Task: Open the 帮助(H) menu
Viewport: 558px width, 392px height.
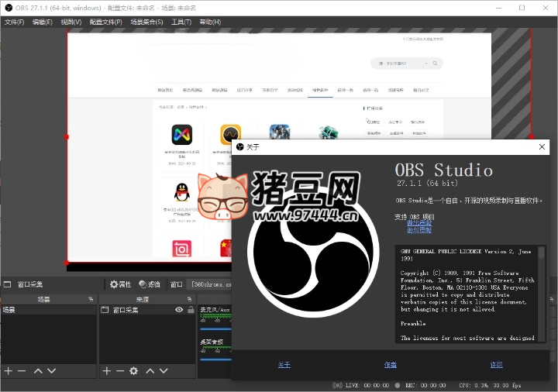Action: tap(210, 22)
